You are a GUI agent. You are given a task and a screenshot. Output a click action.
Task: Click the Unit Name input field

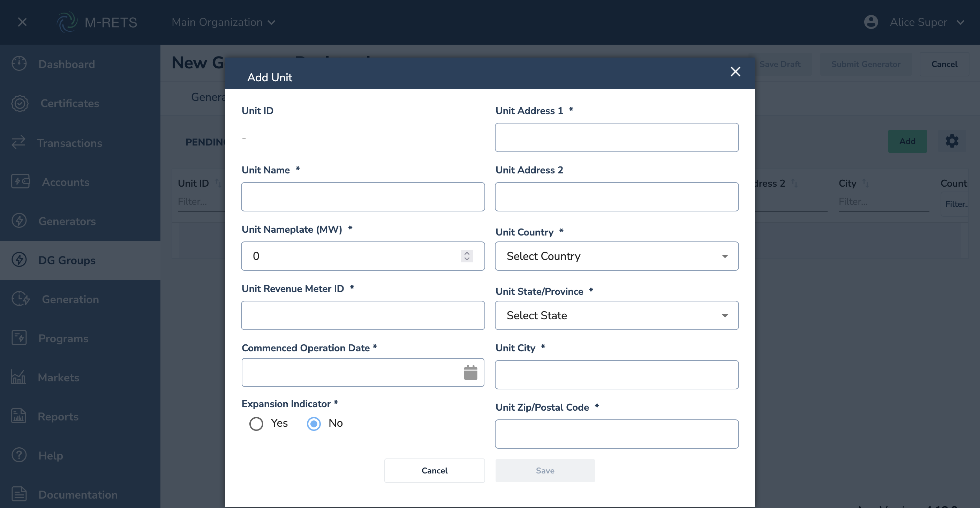pos(363,197)
